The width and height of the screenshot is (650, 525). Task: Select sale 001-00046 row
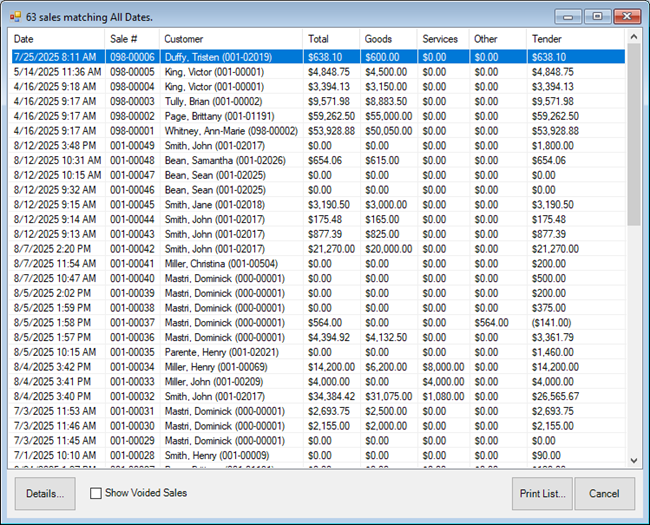click(318, 190)
